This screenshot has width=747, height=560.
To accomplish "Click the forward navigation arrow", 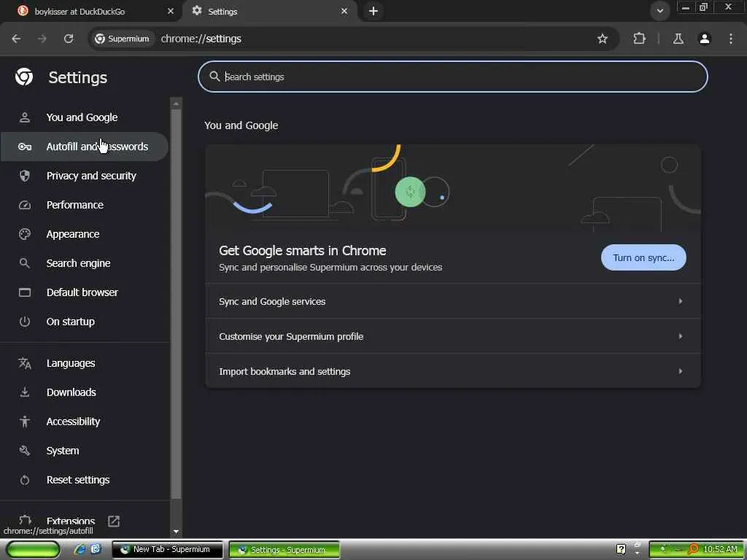I will [x=42, y=39].
